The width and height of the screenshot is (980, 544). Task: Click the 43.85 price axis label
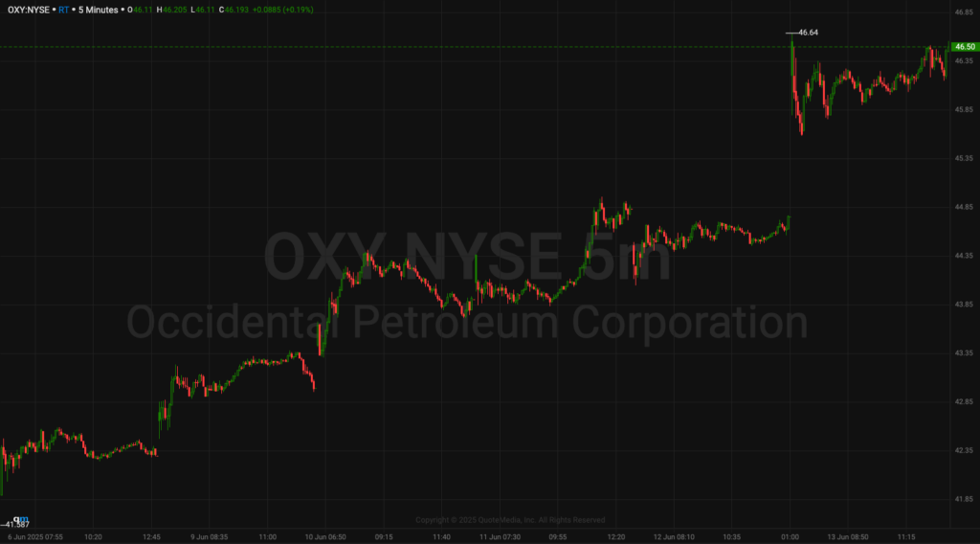(964, 305)
